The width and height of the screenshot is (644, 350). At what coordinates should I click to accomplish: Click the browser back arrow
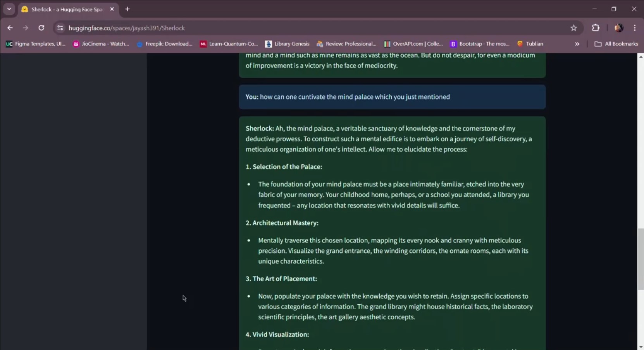tap(10, 28)
